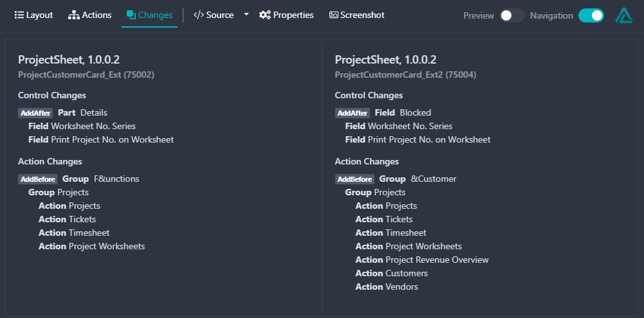Click AddBefore badge next to F&unctions
The width and height of the screenshot is (644, 318).
click(x=37, y=179)
